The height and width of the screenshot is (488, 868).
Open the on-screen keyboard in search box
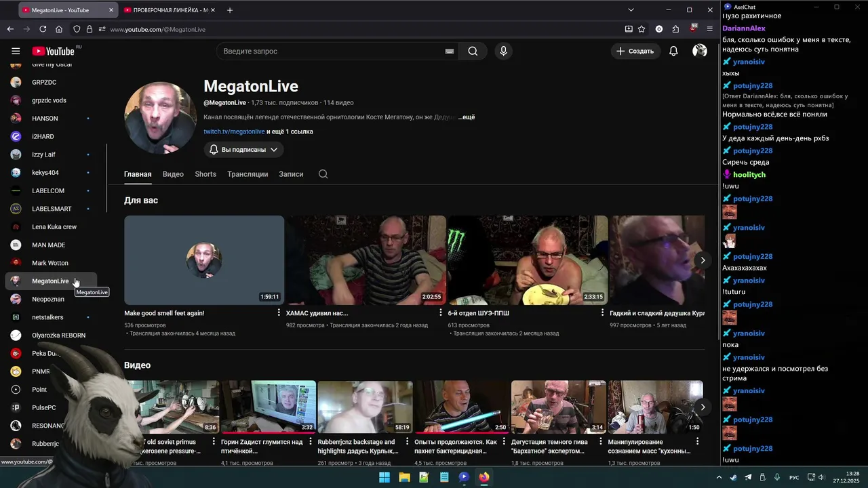(449, 51)
